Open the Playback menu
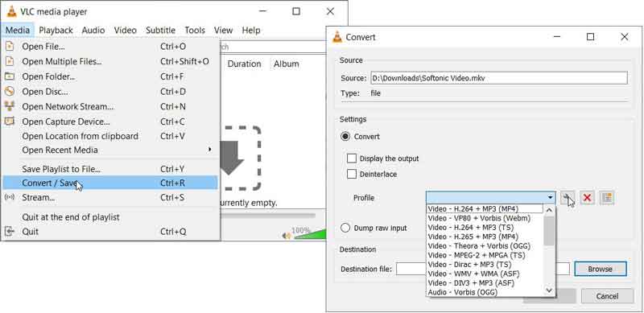Screen dimensions: 644x313 (56, 31)
